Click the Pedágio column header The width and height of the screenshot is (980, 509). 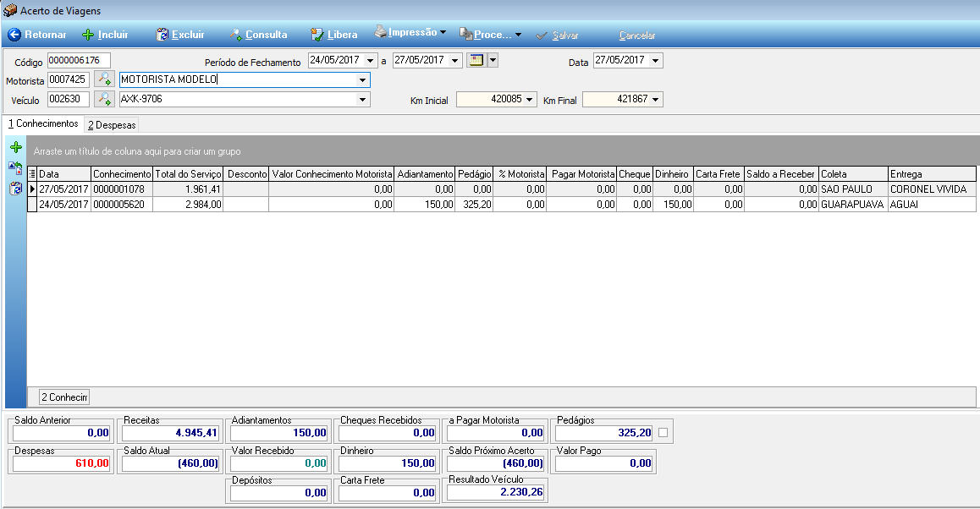(x=475, y=174)
